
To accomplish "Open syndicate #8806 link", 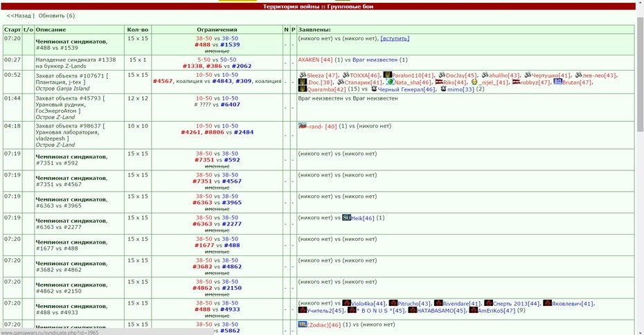I will pyautogui.click(x=215, y=132).
